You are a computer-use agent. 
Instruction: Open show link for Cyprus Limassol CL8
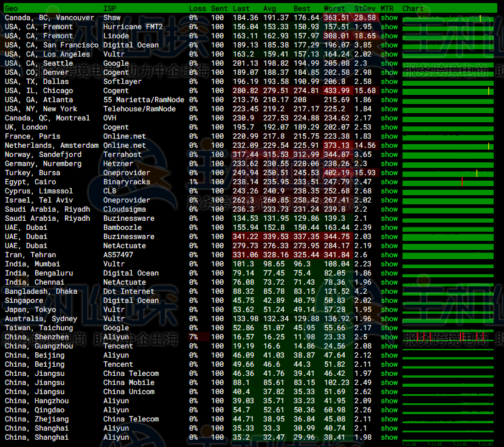point(389,191)
